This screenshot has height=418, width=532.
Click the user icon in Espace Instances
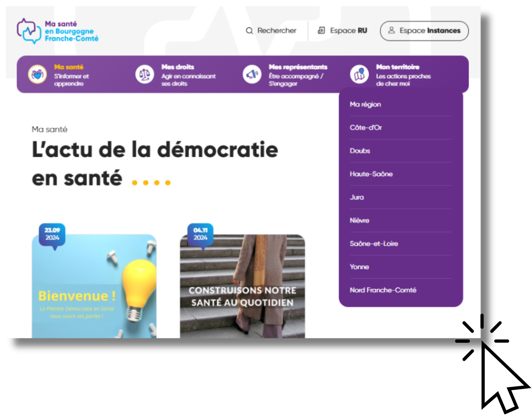(391, 30)
